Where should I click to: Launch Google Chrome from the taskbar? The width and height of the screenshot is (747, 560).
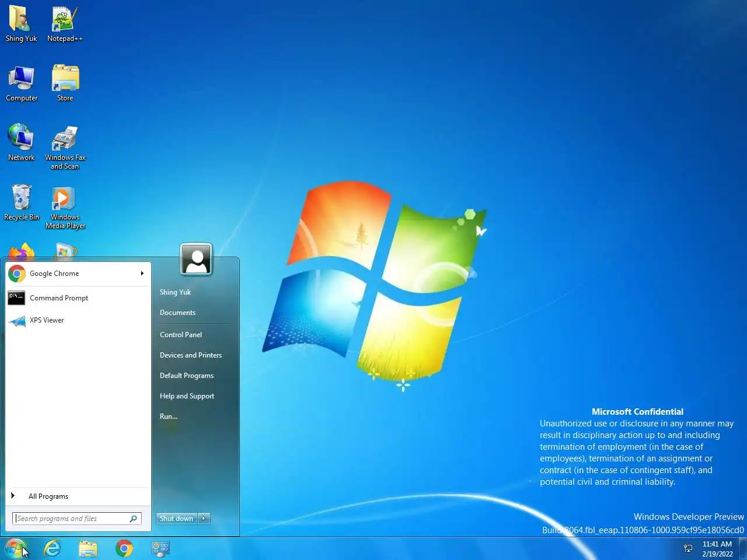[124, 548]
